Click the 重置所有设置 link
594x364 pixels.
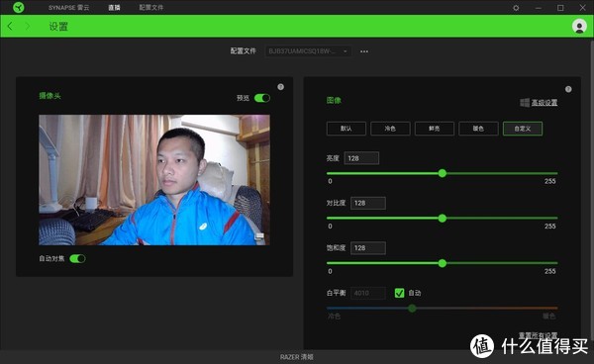click(x=538, y=335)
